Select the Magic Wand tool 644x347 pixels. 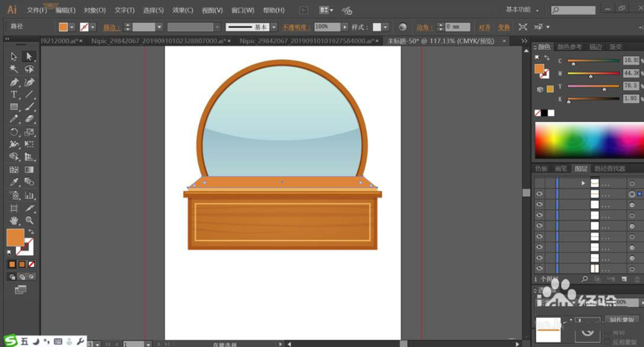coord(14,69)
